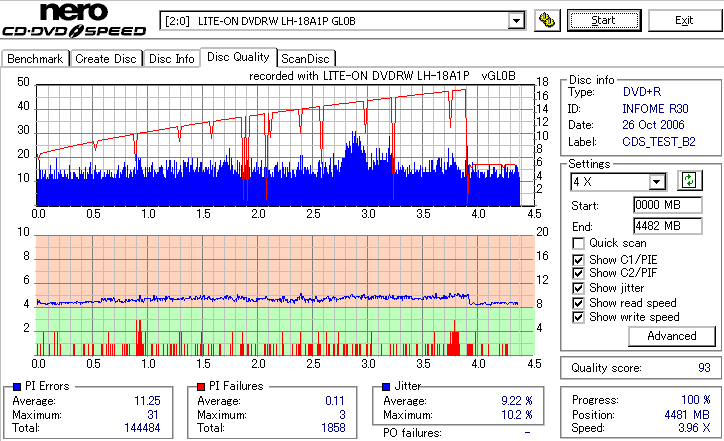Click the Position value 4481 MB
This screenshot has width=724, height=441.
pyautogui.click(x=688, y=415)
